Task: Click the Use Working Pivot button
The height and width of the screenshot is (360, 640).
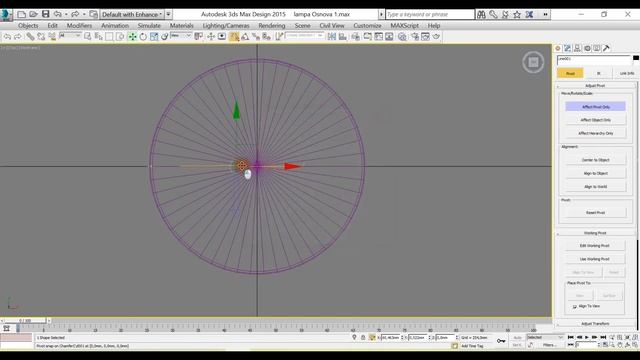Action: [595, 259]
